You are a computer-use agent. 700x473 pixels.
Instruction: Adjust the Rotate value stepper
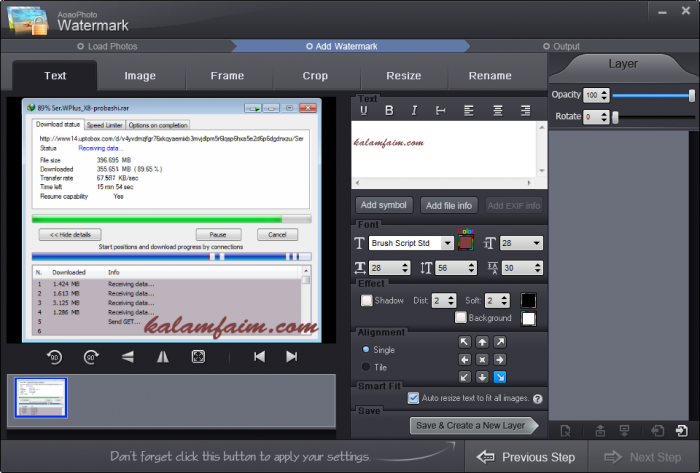[604, 117]
